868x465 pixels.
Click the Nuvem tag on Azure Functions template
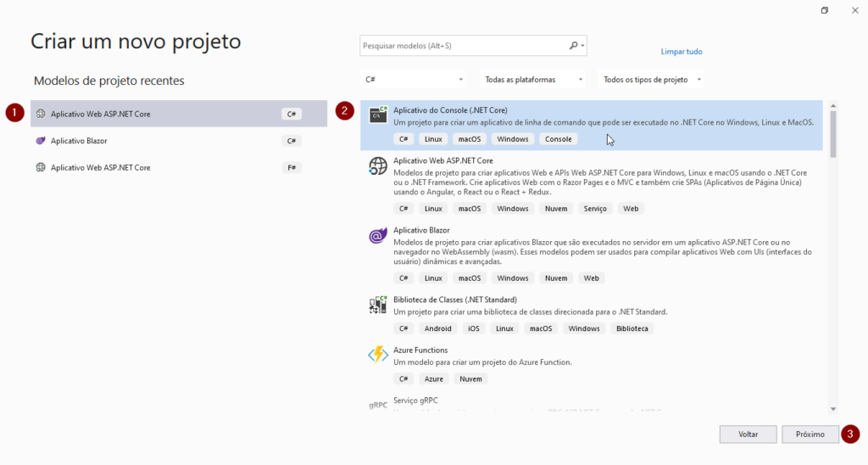470,379
